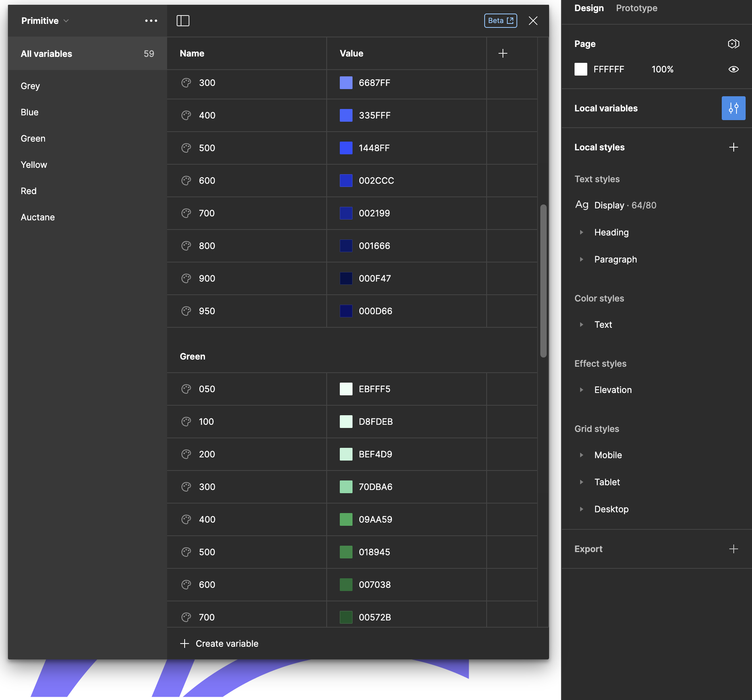Toggle page visibility with the eye icon
The height and width of the screenshot is (700, 752).
(734, 69)
